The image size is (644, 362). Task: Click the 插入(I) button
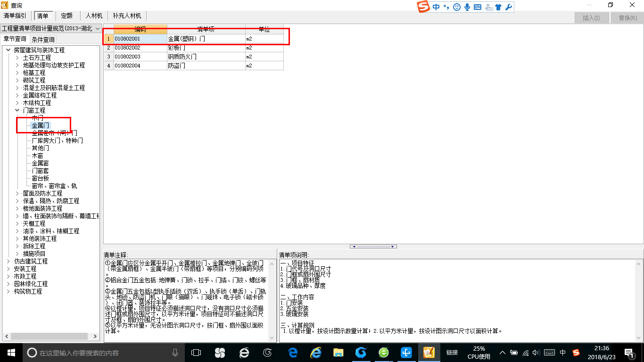coord(591,18)
